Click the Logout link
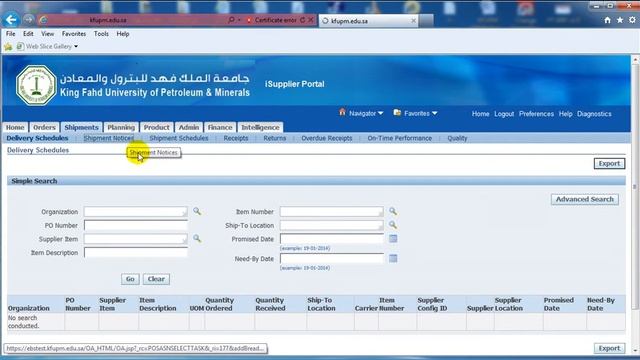This screenshot has height=360, width=640. (504, 114)
